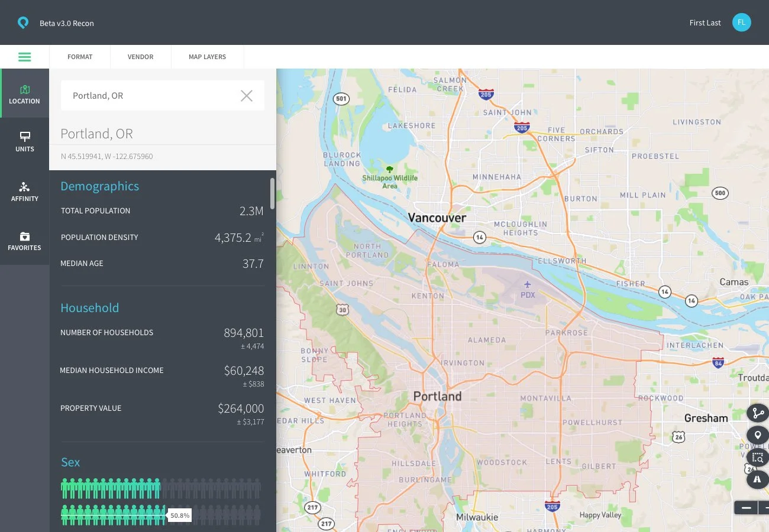This screenshot has height=532, width=769.
Task: Open the Units sidebar panel
Action: tap(24, 142)
